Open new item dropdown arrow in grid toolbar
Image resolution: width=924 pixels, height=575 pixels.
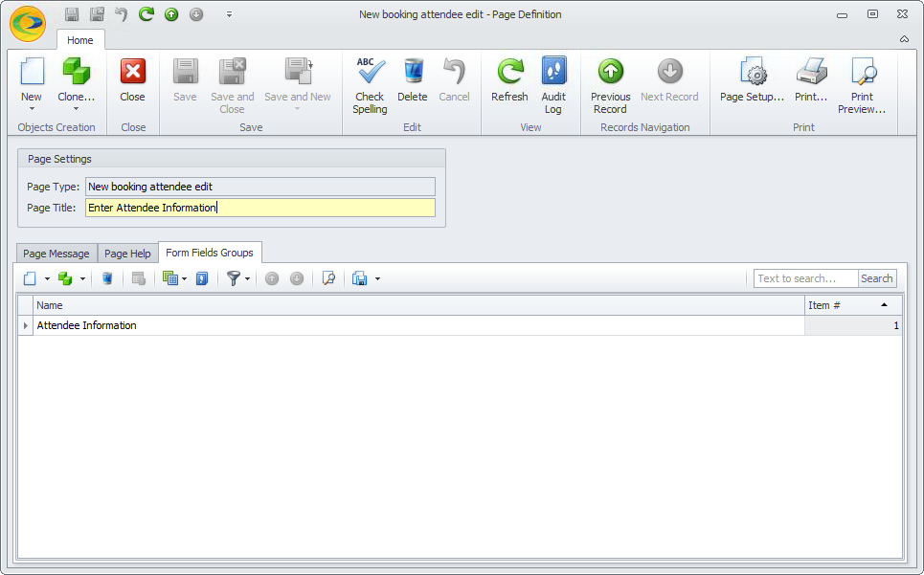(47, 279)
